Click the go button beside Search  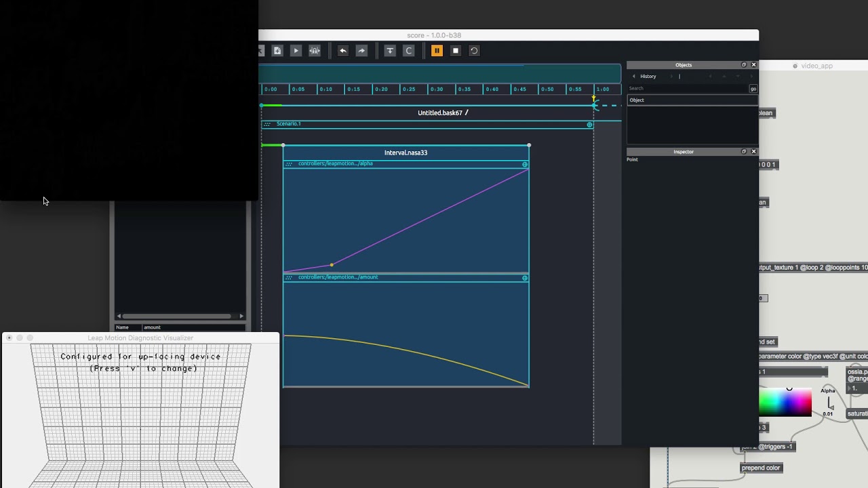753,89
